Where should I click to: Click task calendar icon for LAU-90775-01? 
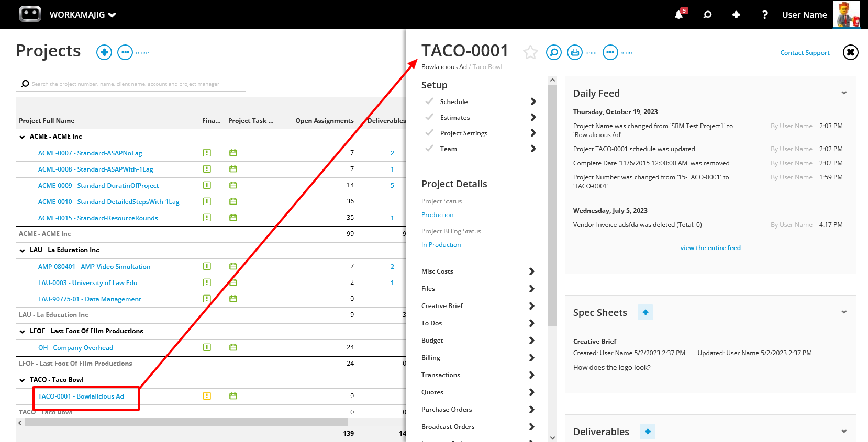point(233,299)
